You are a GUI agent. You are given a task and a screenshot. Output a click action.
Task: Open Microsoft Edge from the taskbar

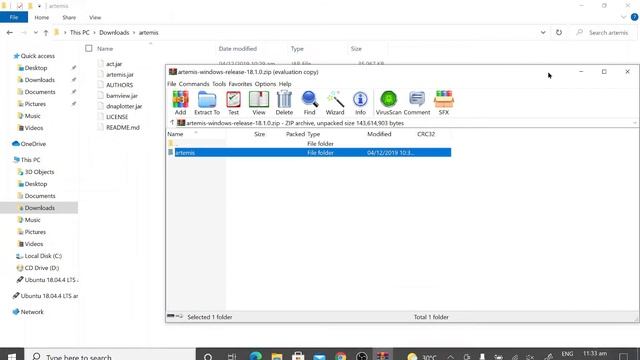(x=256, y=356)
